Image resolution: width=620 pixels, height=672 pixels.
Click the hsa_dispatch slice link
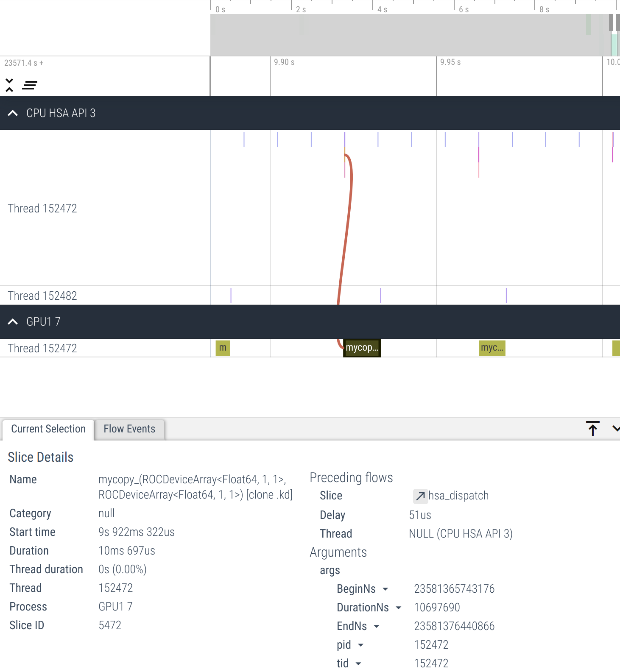(458, 496)
